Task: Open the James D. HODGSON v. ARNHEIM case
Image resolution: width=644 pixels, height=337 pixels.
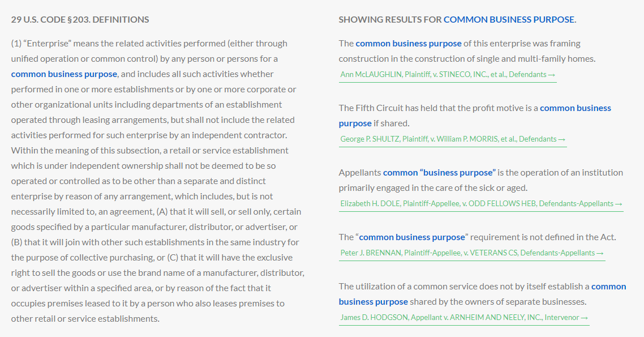Action: coord(460,318)
